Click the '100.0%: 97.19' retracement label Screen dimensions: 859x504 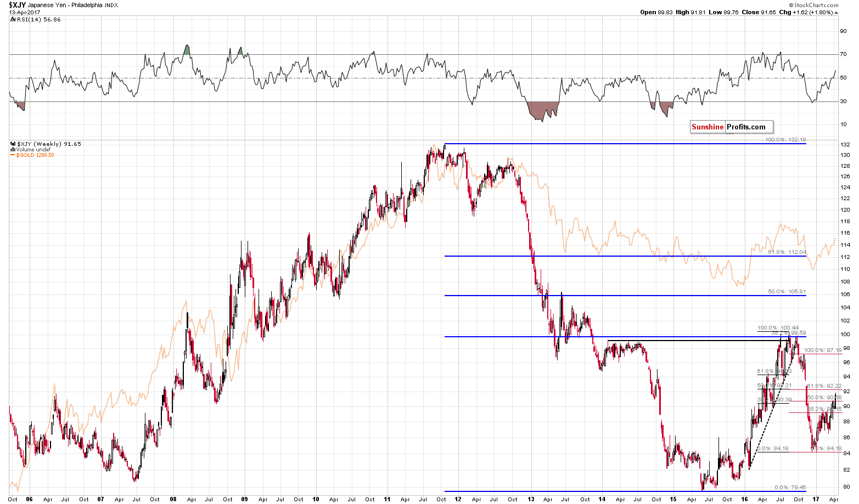823,350
